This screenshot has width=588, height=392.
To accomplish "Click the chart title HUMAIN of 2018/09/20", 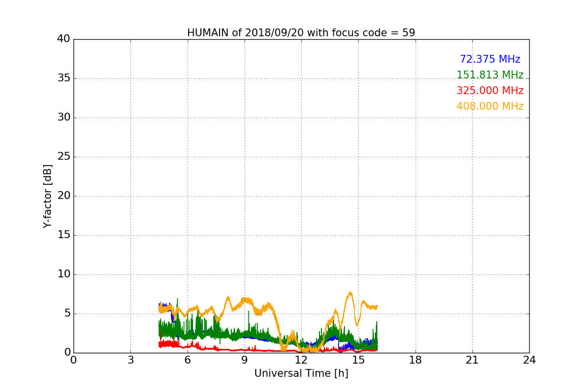I will (x=301, y=33).
